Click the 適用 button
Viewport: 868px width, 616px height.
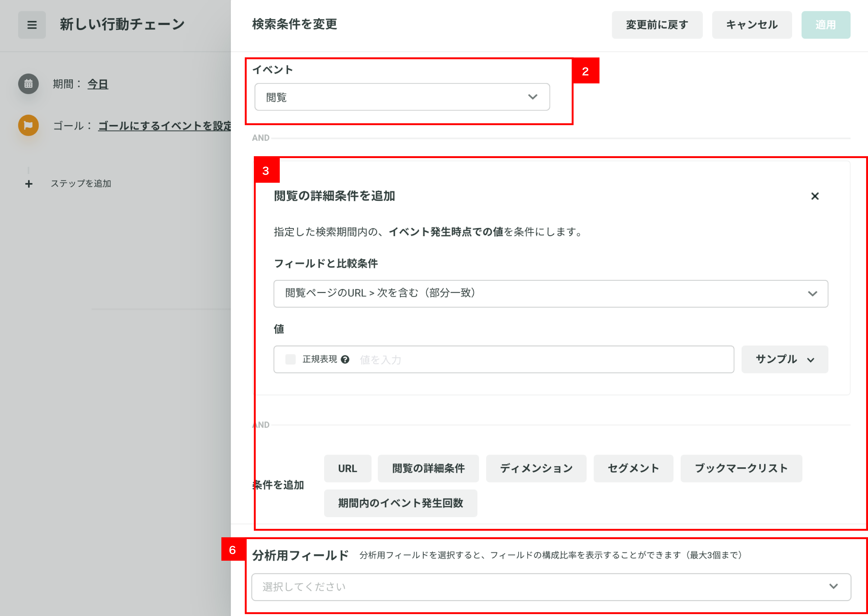826,25
